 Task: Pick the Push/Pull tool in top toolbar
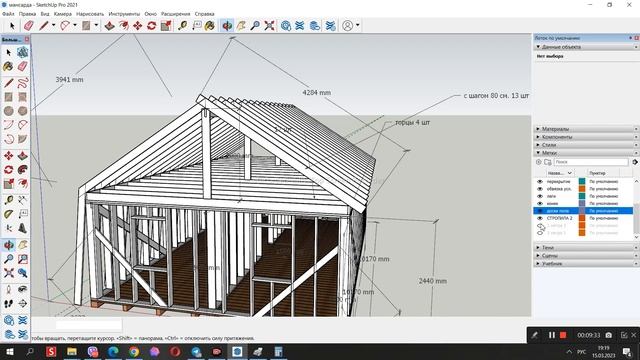[109, 26]
